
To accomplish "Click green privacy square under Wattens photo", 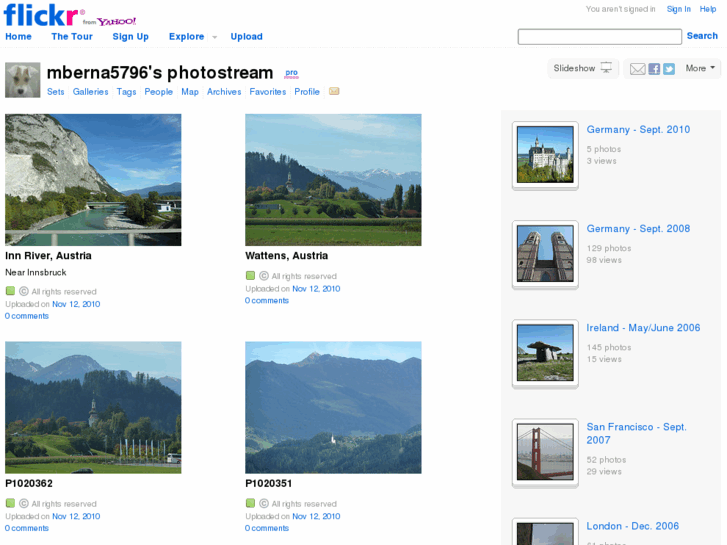I will coord(250,276).
